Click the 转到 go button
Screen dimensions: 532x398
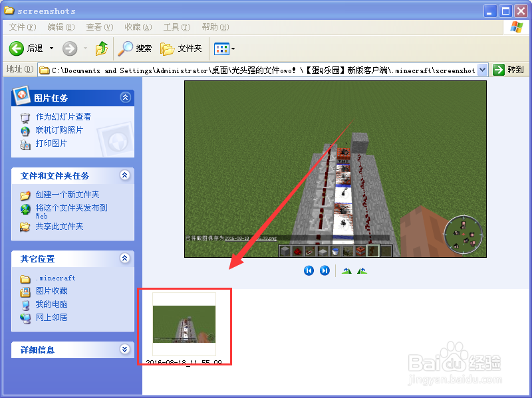pos(508,70)
